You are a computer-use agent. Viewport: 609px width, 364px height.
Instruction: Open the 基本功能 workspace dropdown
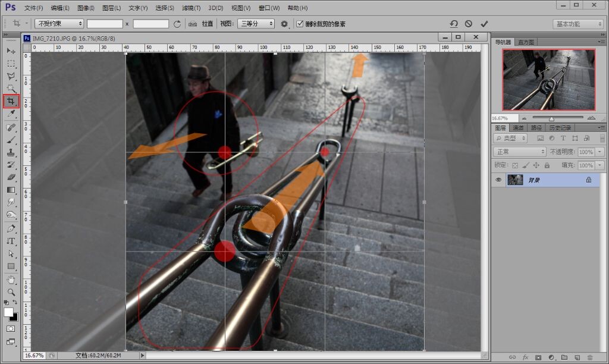click(578, 24)
